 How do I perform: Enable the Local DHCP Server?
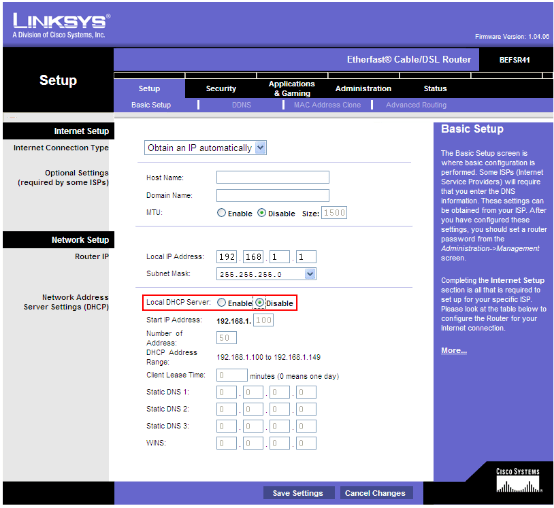click(222, 302)
